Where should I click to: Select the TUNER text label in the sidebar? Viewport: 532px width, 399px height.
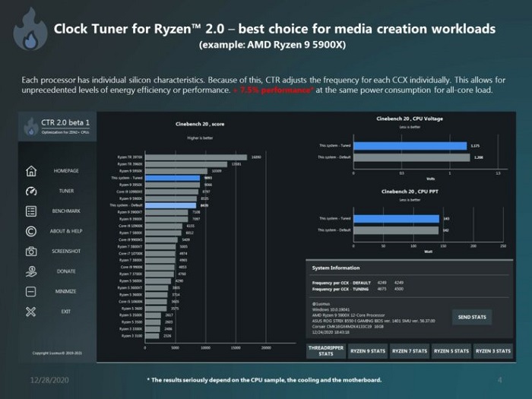[66, 191]
